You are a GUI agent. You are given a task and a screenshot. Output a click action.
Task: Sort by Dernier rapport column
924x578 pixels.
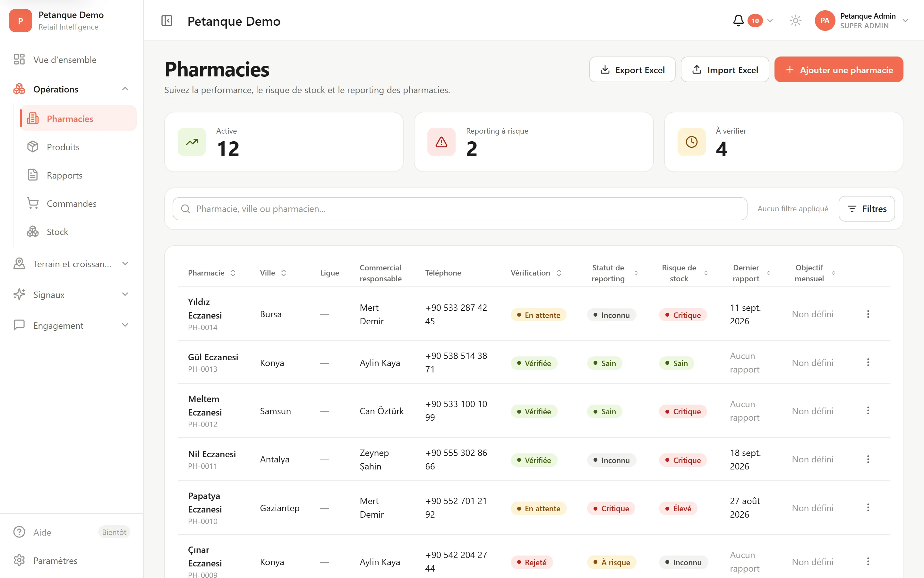pos(751,273)
